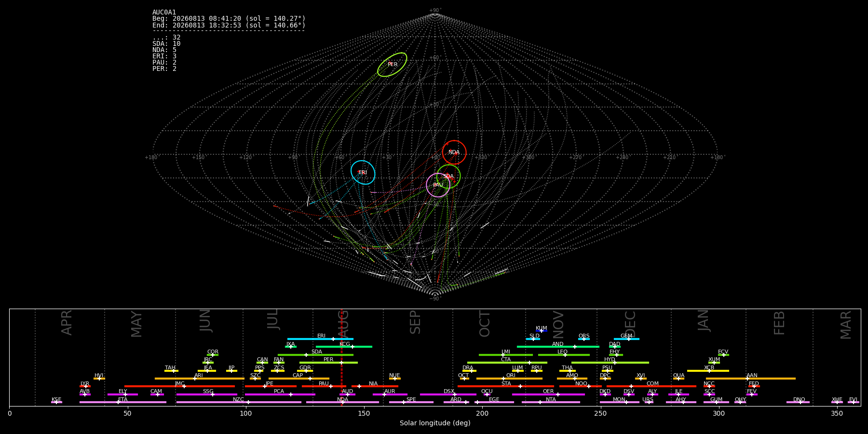Click the ETA pink activity bar
Image resolution: width=868 pixels, height=434 pixels.
pyautogui.click(x=123, y=402)
